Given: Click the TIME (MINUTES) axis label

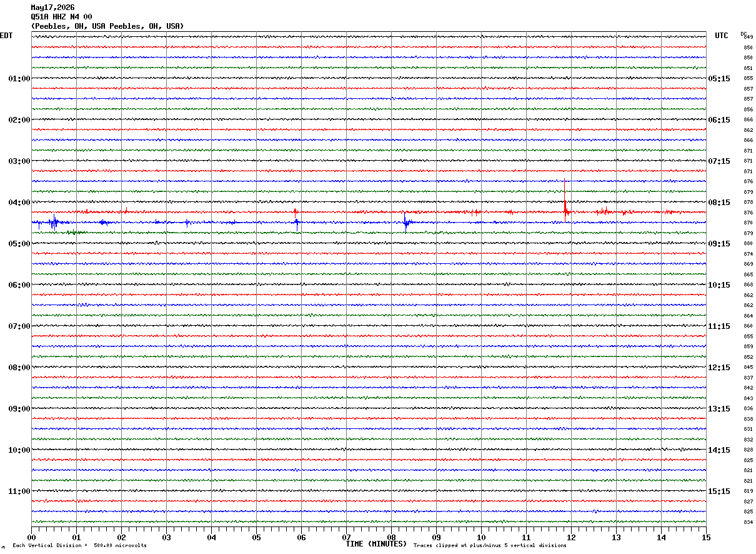Looking at the screenshot, I should (x=376, y=544).
